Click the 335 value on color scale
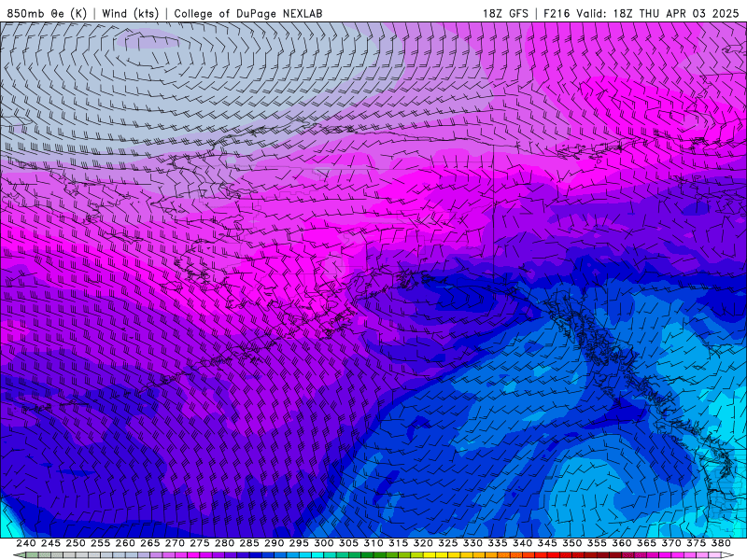This screenshot has width=747, height=560. coord(498,543)
